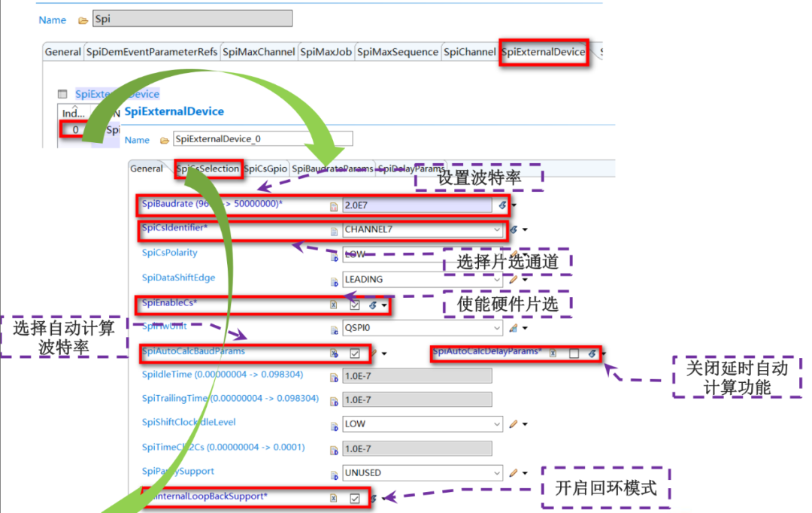Click the pencil icon beside SpiAutoCalcBaudParams checkbox
Image resolution: width=812 pixels, height=513 pixels.
[x=373, y=354]
